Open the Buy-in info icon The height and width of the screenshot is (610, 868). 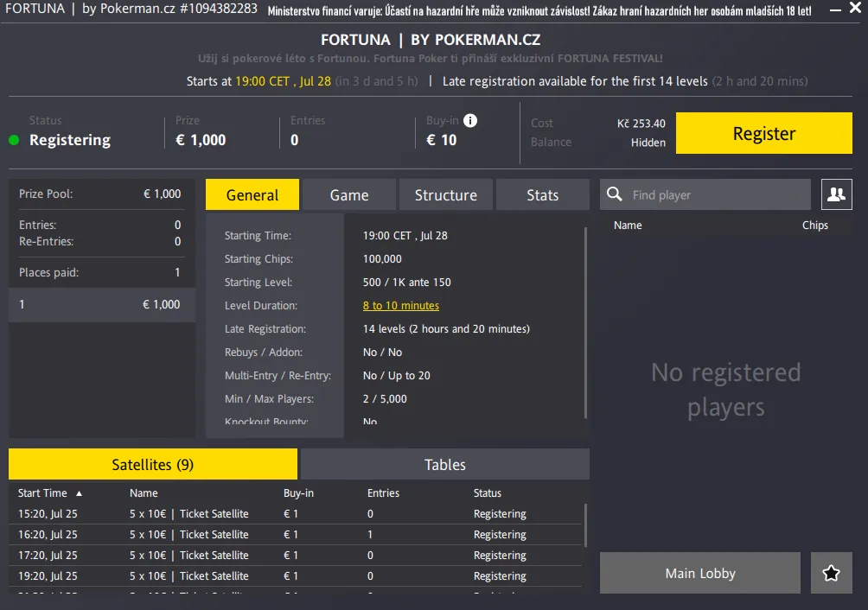pyautogui.click(x=470, y=120)
